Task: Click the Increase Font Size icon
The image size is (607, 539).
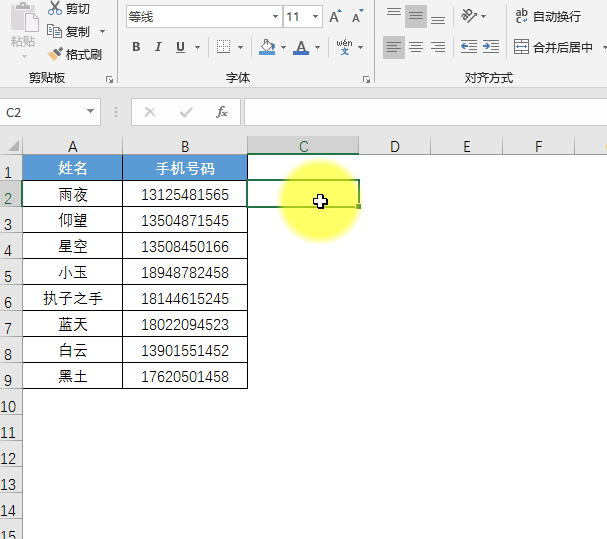Action: (335, 16)
